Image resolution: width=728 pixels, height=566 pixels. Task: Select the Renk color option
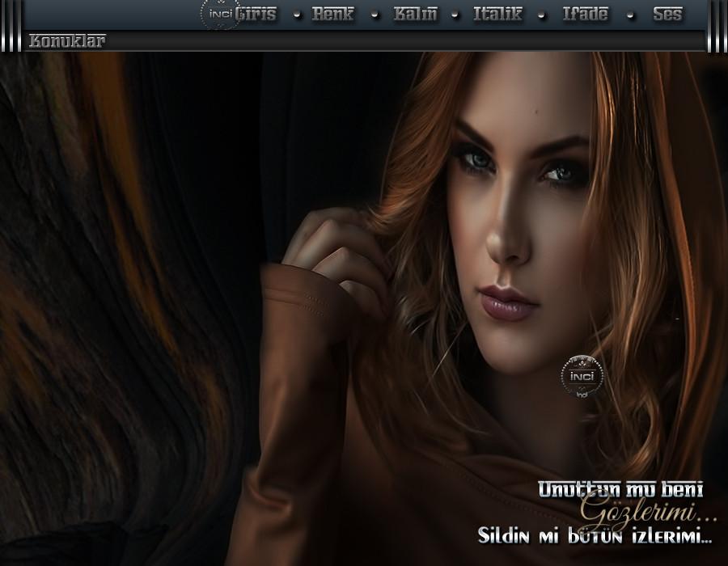click(x=333, y=14)
